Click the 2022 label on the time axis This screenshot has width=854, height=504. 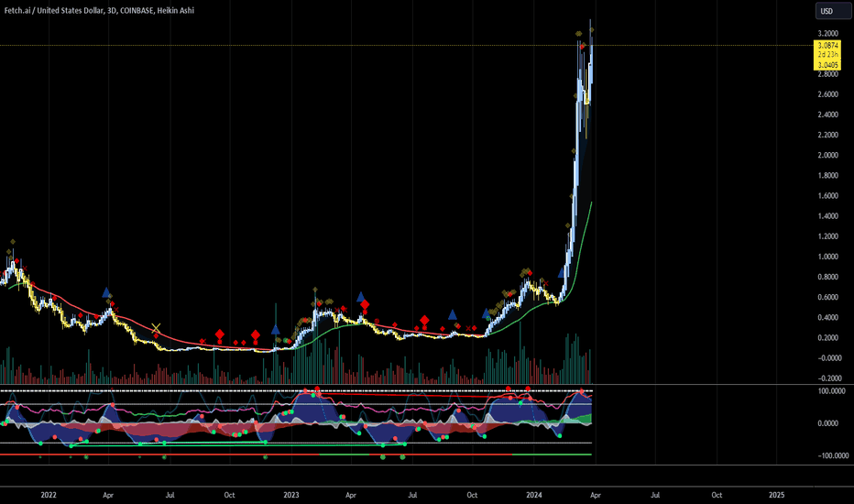point(49,495)
